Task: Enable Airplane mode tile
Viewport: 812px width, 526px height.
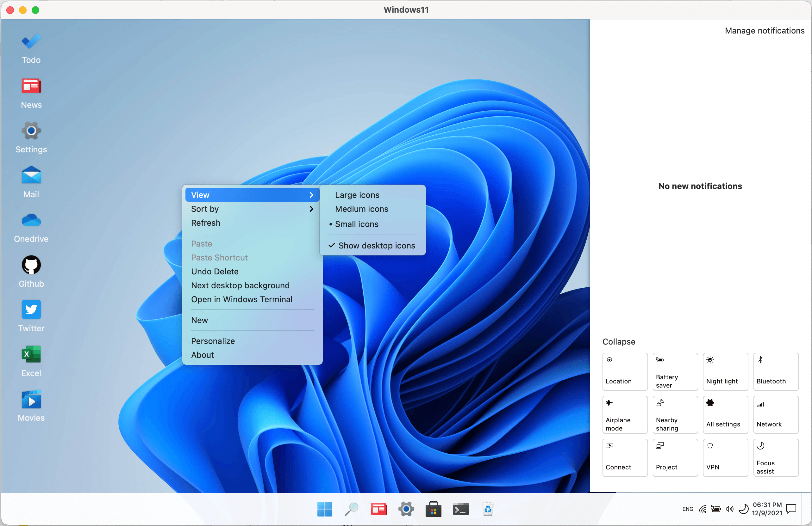Action: pyautogui.click(x=624, y=414)
